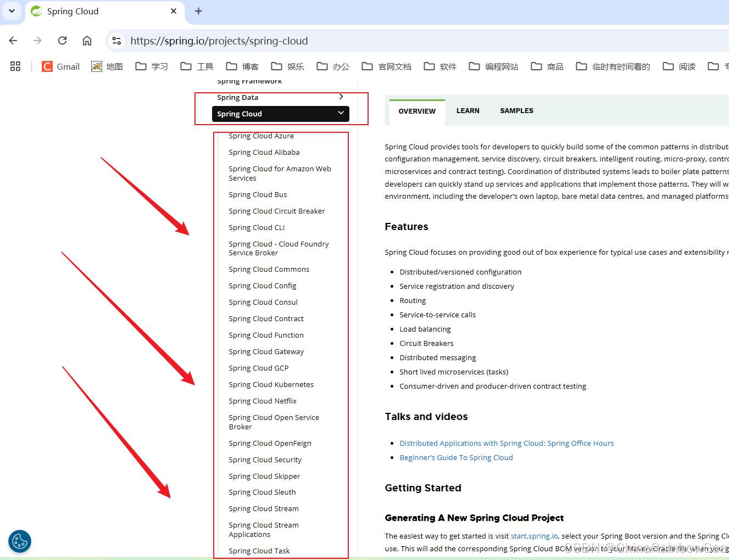Open Spring Cloud Commons project

tap(269, 269)
